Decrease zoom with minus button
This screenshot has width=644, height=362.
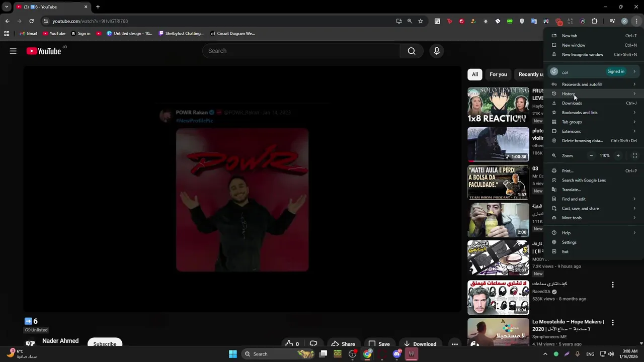[x=591, y=155]
